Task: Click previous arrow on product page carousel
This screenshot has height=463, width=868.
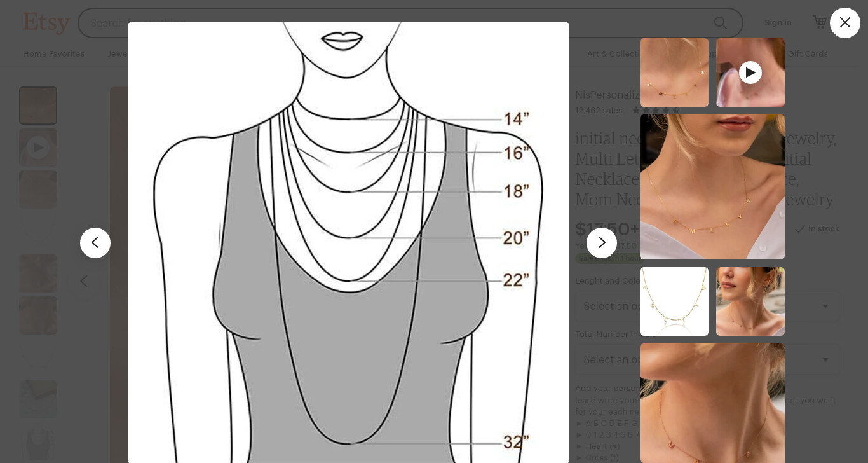Action: [x=84, y=281]
